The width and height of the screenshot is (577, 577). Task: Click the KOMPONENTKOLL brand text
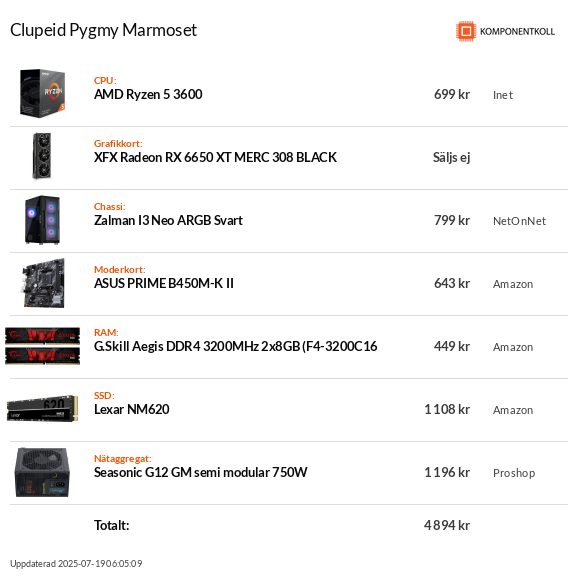[x=517, y=32]
